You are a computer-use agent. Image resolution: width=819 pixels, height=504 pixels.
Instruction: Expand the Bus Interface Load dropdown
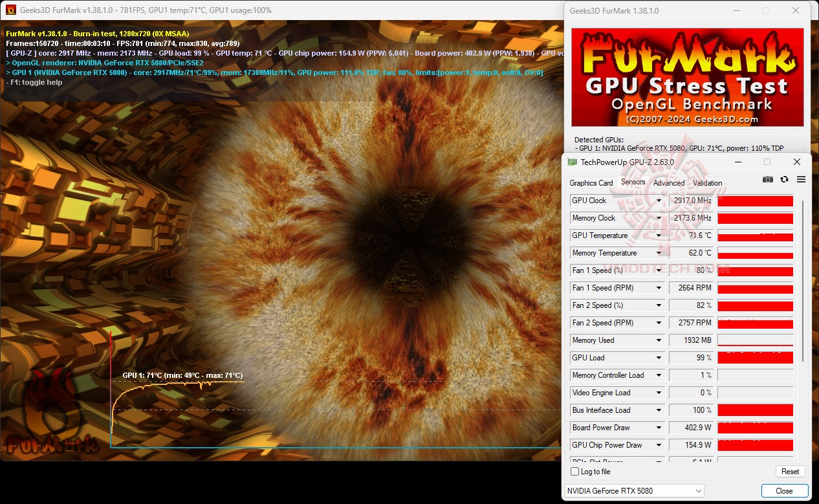point(659,410)
